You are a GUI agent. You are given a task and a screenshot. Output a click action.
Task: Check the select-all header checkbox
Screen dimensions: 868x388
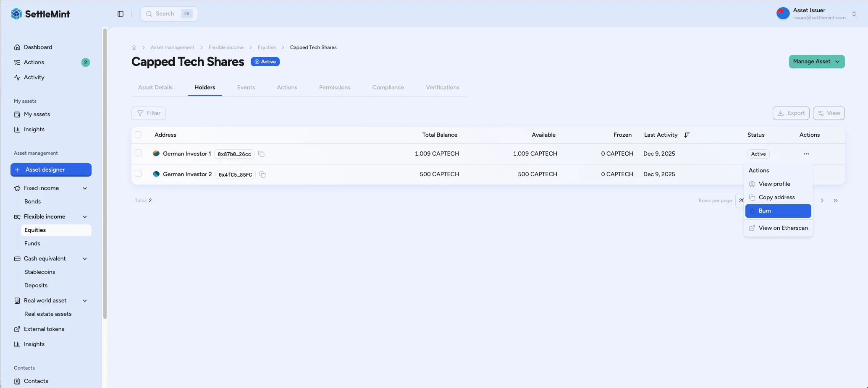[x=138, y=135]
